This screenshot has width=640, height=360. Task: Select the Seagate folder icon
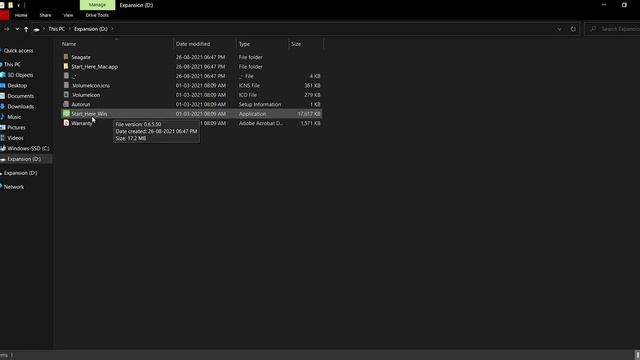pos(66,57)
